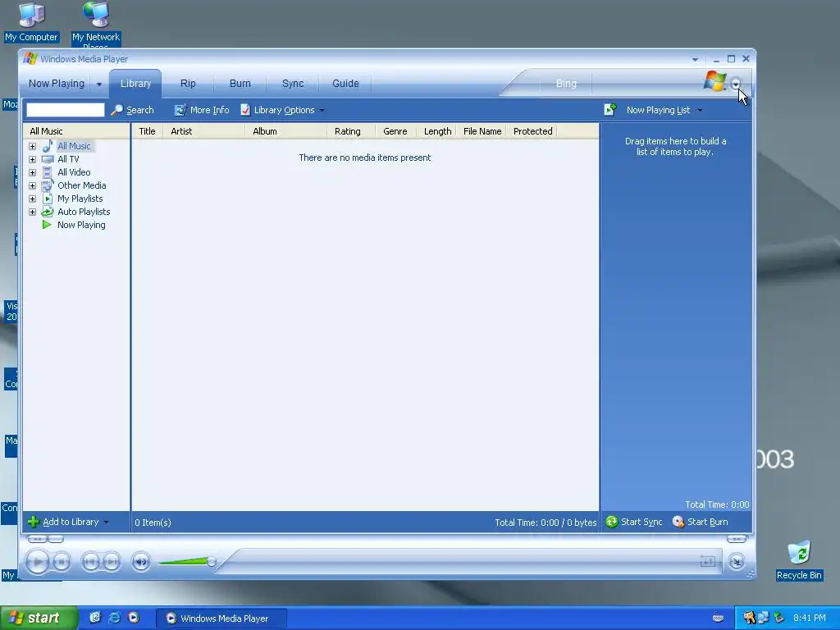Open the Guide tab
The width and height of the screenshot is (840, 630).
pos(345,84)
